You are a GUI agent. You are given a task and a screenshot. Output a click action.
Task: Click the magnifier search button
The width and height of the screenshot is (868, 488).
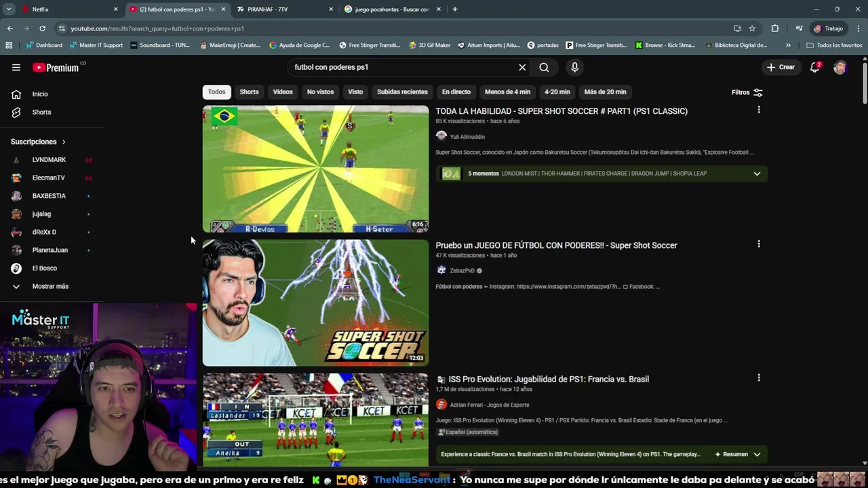coord(544,67)
